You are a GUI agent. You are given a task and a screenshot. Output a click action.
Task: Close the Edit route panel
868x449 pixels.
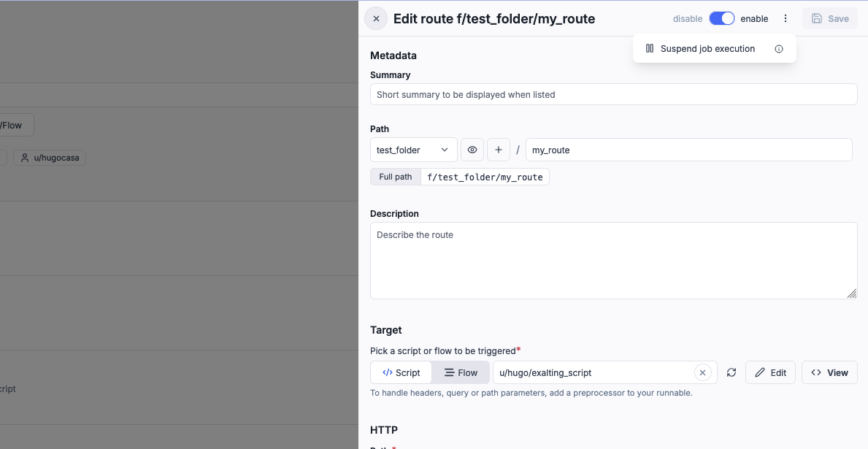click(x=376, y=19)
